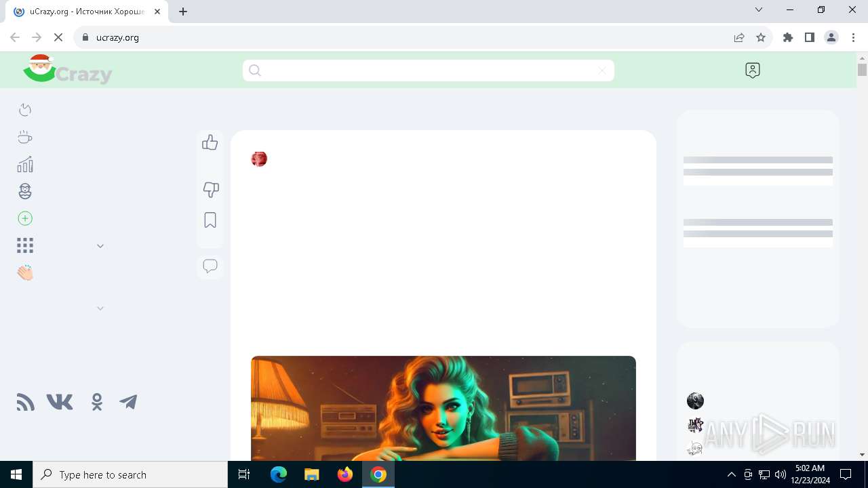Click the waving hand sidebar icon
Screen dimensions: 868x488
pyautogui.click(x=25, y=273)
